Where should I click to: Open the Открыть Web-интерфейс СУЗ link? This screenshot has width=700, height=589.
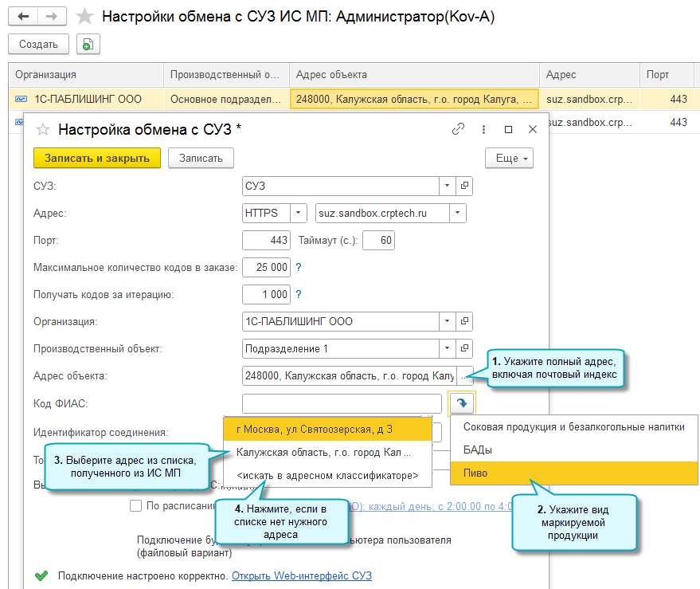pyautogui.click(x=302, y=576)
